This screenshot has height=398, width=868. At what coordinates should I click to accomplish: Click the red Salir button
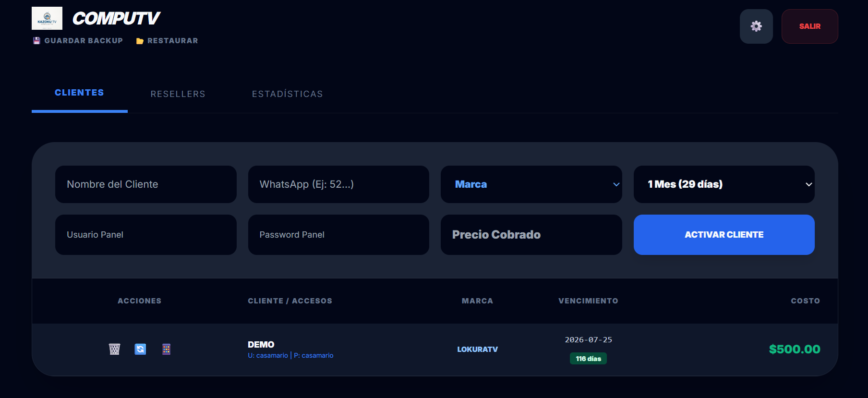809,26
